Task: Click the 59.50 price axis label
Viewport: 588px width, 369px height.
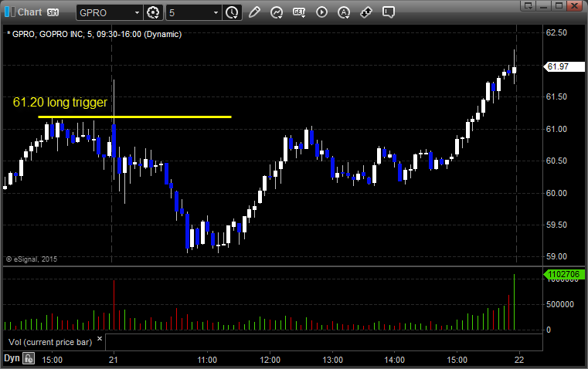Action: 556,225
